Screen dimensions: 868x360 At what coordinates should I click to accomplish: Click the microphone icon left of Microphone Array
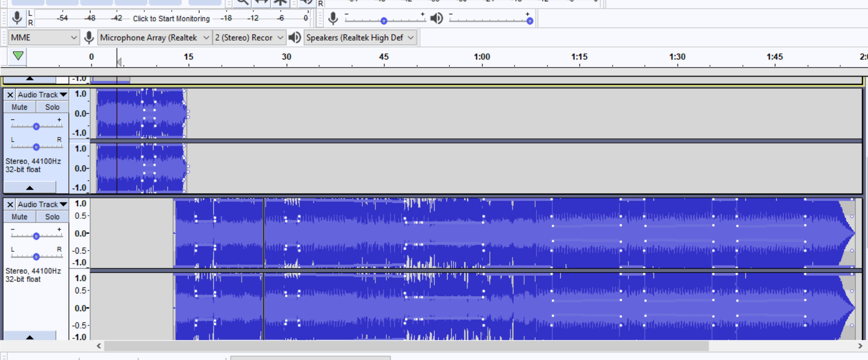(x=89, y=37)
